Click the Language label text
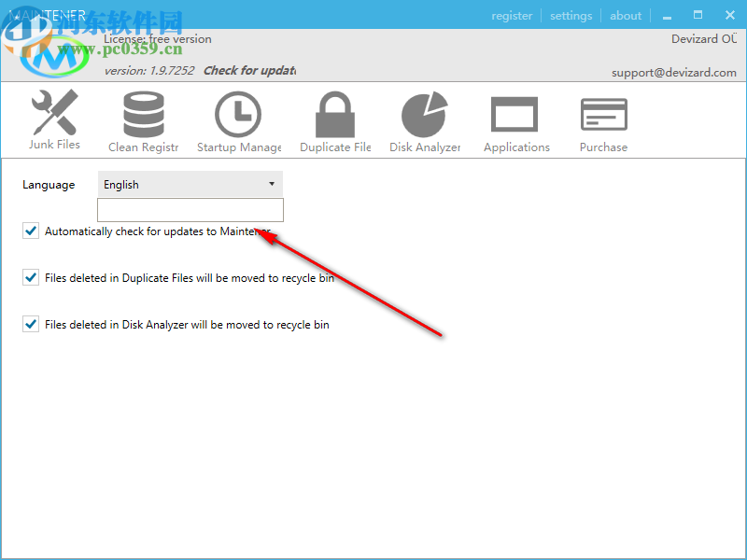 pos(49,185)
